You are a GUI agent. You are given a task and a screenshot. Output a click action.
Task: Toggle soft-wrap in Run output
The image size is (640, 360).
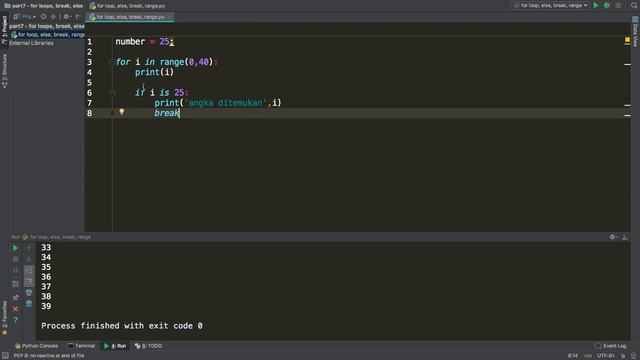coord(29,270)
